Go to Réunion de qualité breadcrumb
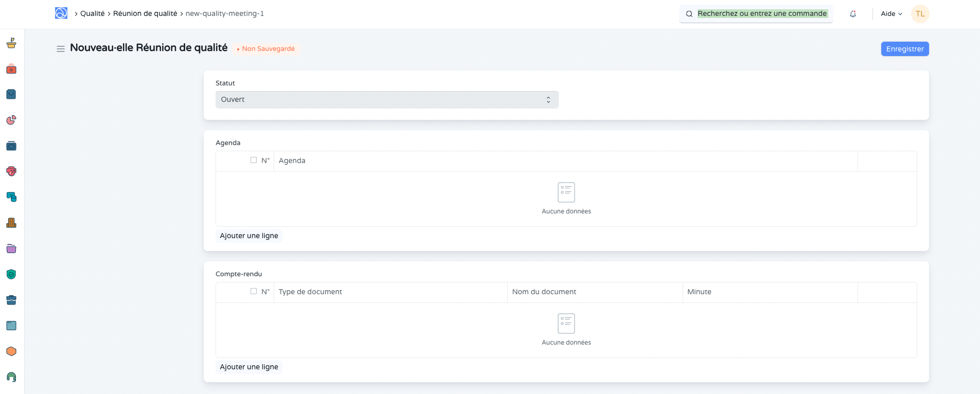Image resolution: width=980 pixels, height=394 pixels. click(145, 14)
